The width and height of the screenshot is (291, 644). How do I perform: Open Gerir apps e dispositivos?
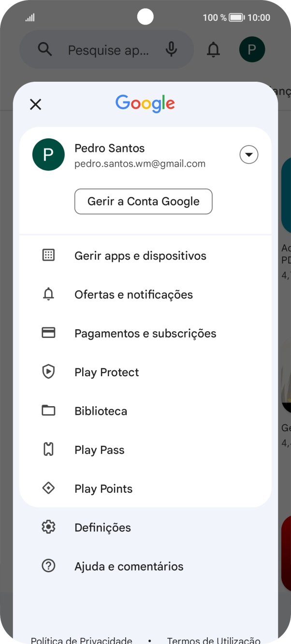click(x=140, y=255)
